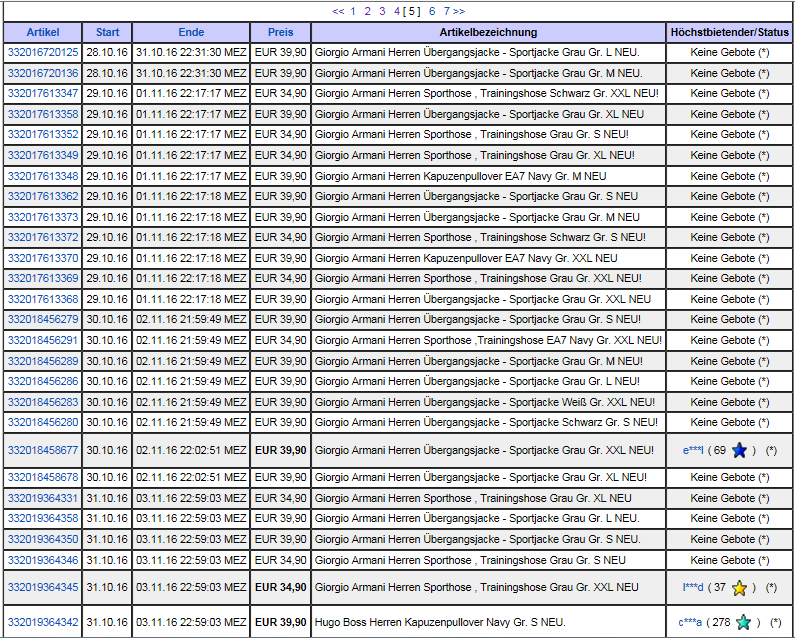Open article 332017613369
Screen dimensions: 795x638
point(43,278)
